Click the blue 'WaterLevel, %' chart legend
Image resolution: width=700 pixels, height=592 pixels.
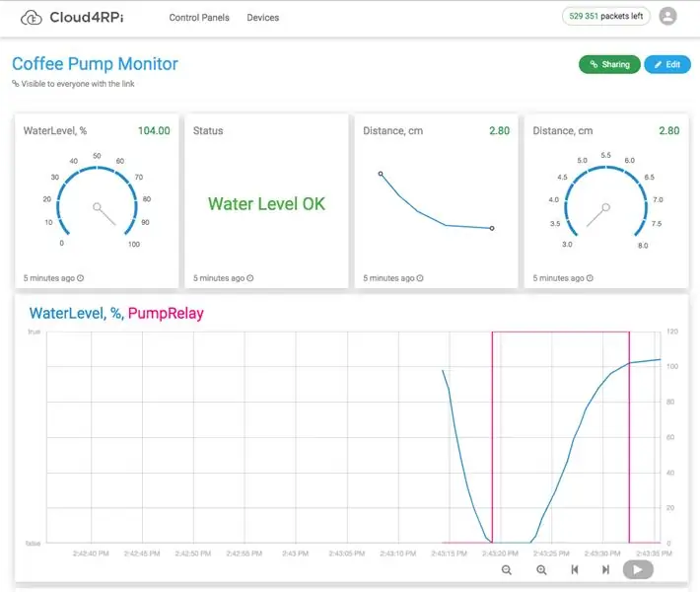point(77,313)
